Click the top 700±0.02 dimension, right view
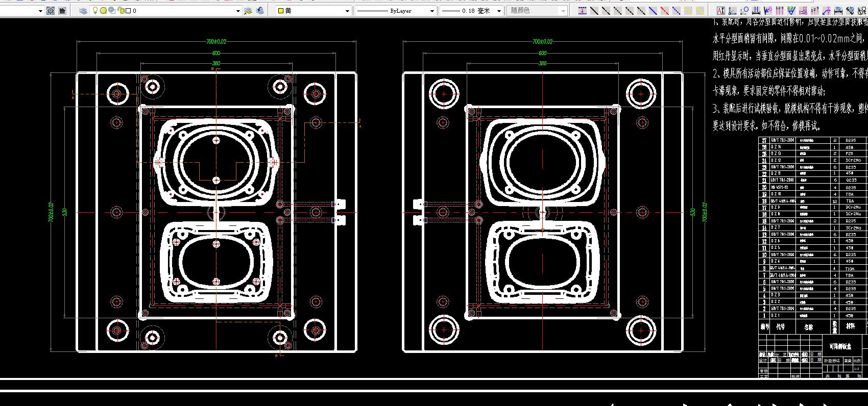 click(x=542, y=42)
